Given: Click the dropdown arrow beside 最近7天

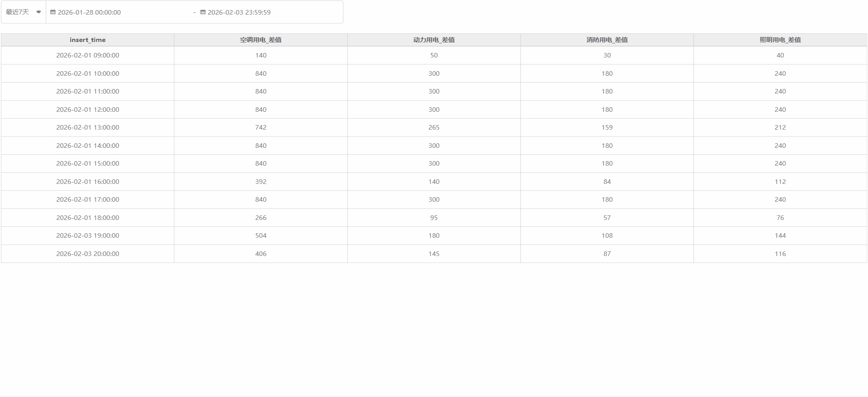Looking at the screenshot, I should [39, 12].
